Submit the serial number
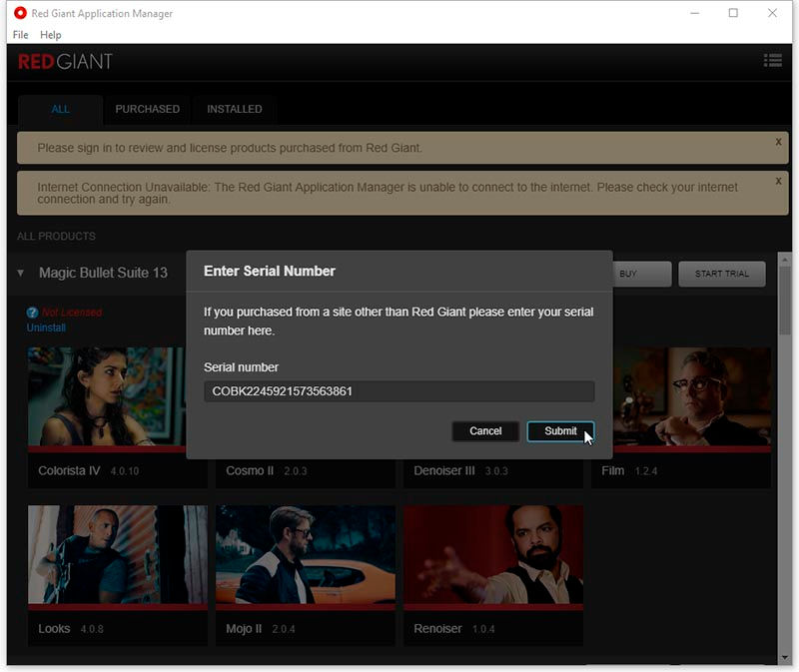The width and height of the screenshot is (799, 672). point(560,431)
